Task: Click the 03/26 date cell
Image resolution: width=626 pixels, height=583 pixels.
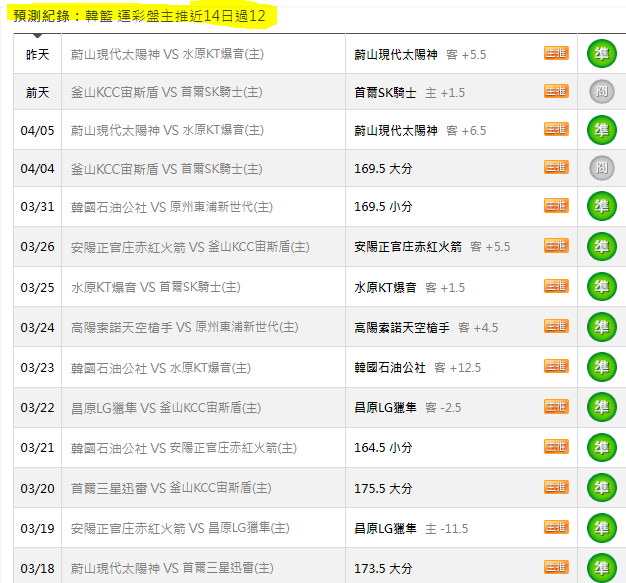Action: pos(38,247)
